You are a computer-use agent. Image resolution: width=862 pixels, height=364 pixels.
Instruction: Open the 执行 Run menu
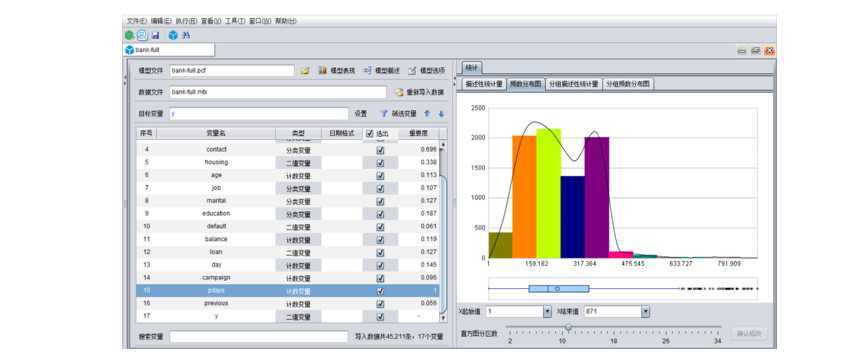[186, 21]
